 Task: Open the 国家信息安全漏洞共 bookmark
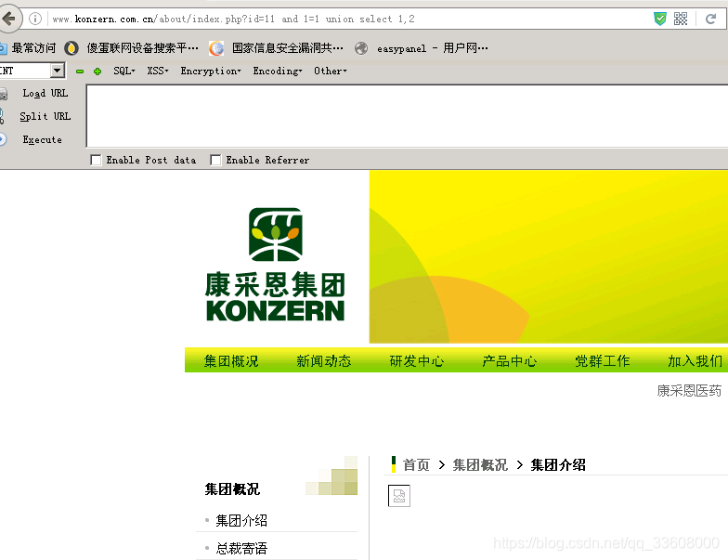[x=288, y=48]
